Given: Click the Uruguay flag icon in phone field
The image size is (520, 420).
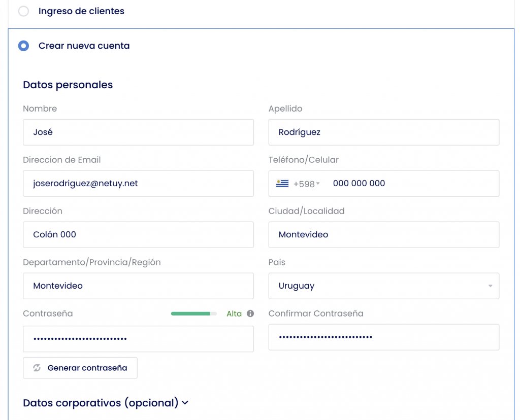Looking at the screenshot, I should 282,184.
